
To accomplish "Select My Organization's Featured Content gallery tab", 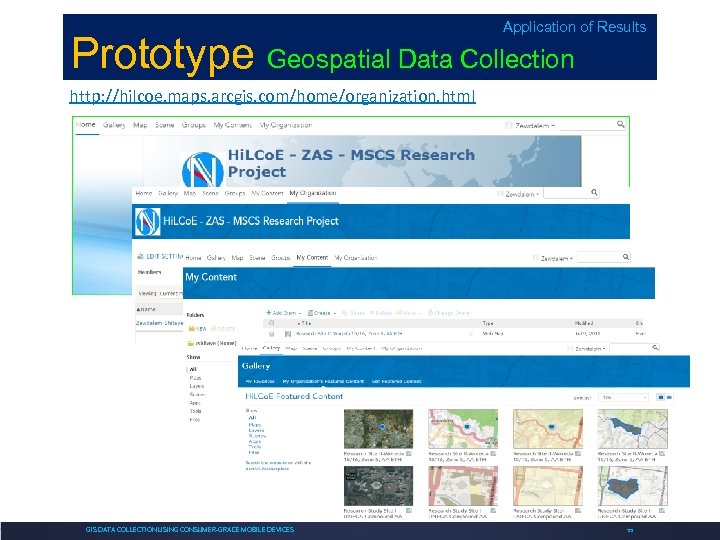I will [323, 381].
